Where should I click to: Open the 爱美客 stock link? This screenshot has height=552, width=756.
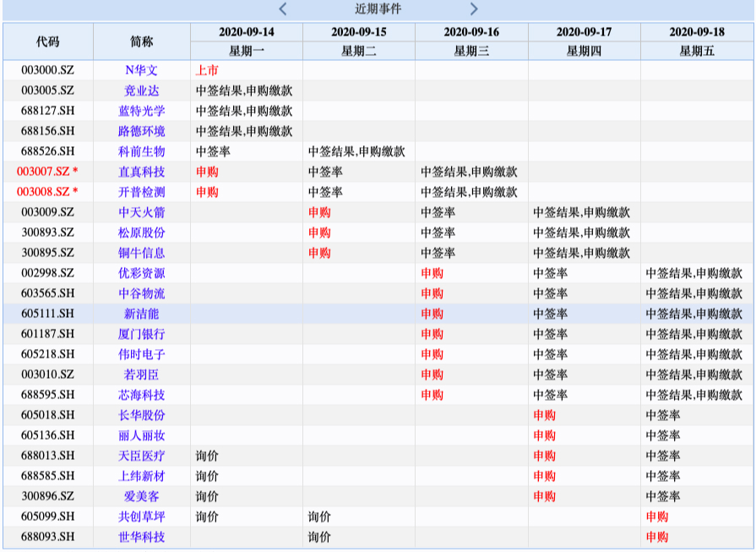tap(141, 496)
